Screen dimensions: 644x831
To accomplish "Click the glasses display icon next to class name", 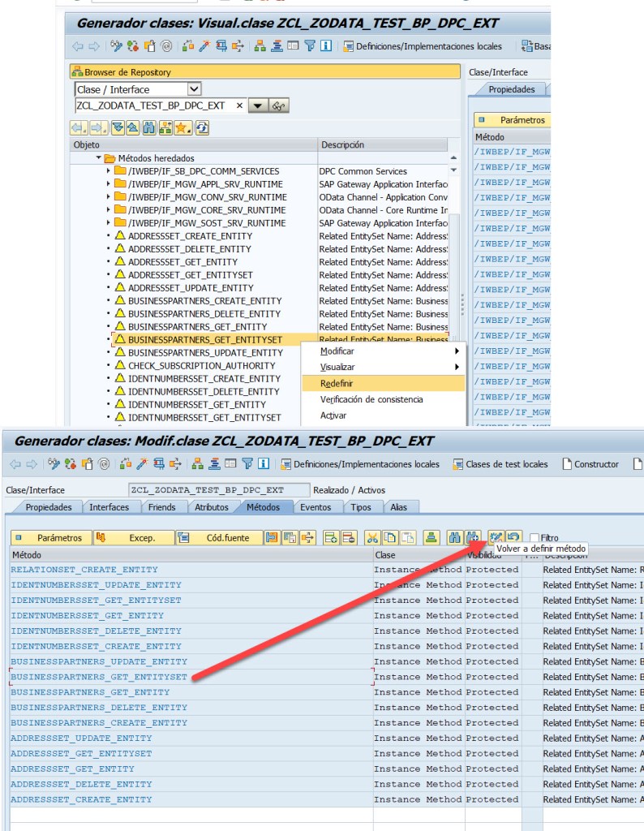I will [279, 106].
